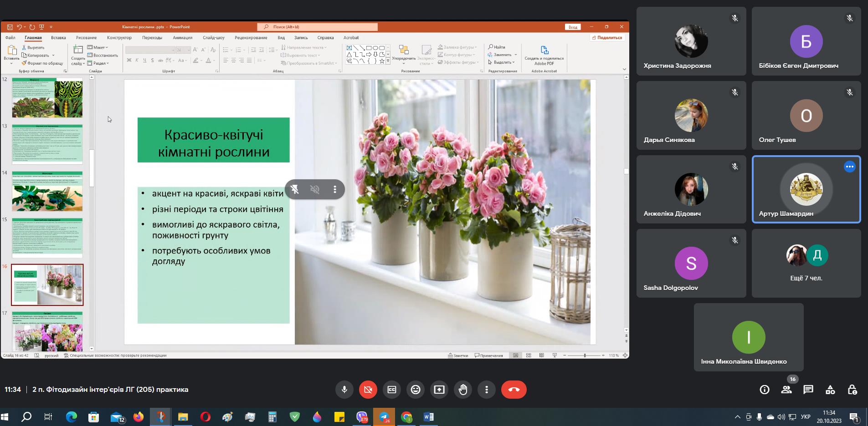Click the present screen icon
The height and width of the screenshot is (426, 868).
pyautogui.click(x=439, y=390)
